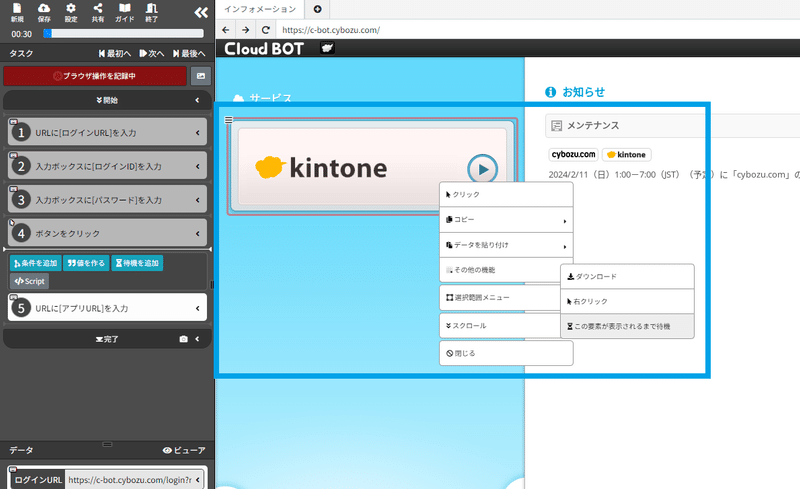800x489 pixels.
Task: Click 値を作る button
Action: coord(86,263)
